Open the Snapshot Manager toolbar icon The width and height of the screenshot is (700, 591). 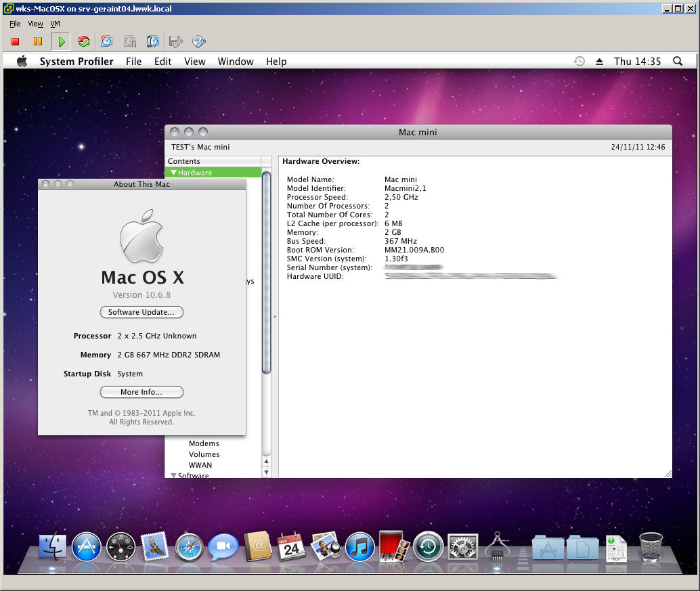click(x=153, y=41)
